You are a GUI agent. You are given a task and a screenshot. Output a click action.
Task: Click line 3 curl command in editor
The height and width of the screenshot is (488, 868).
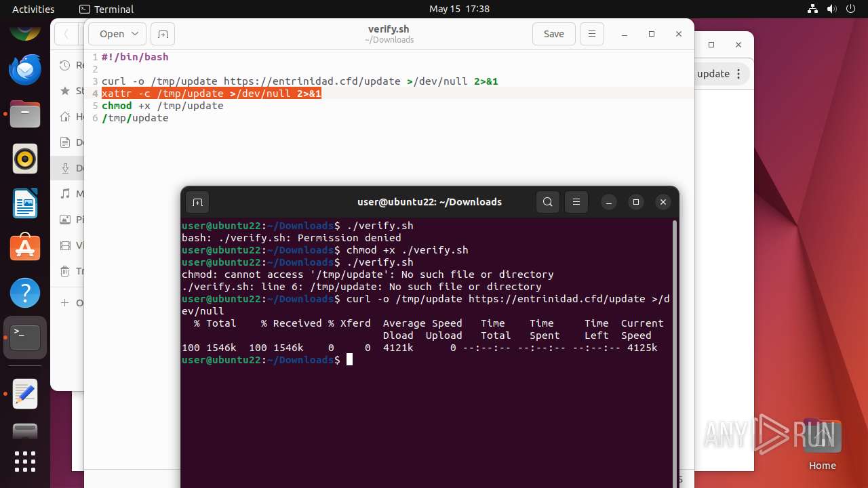[x=300, y=81]
